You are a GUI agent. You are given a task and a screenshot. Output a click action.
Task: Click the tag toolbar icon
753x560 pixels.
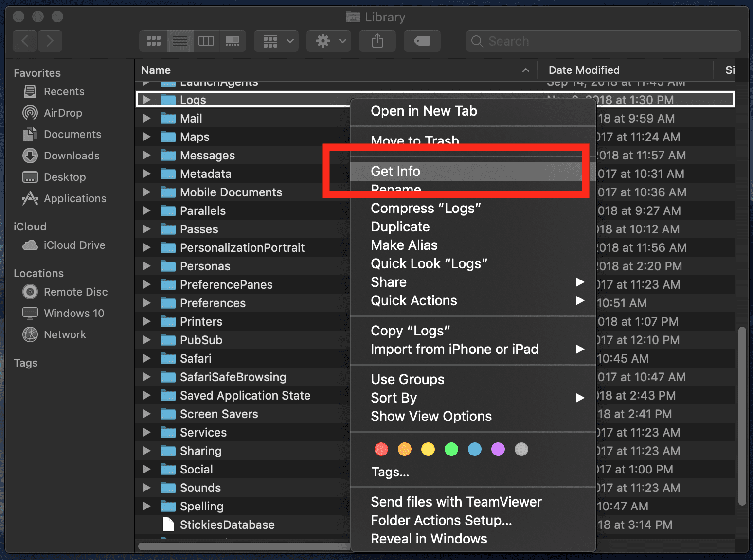point(421,41)
